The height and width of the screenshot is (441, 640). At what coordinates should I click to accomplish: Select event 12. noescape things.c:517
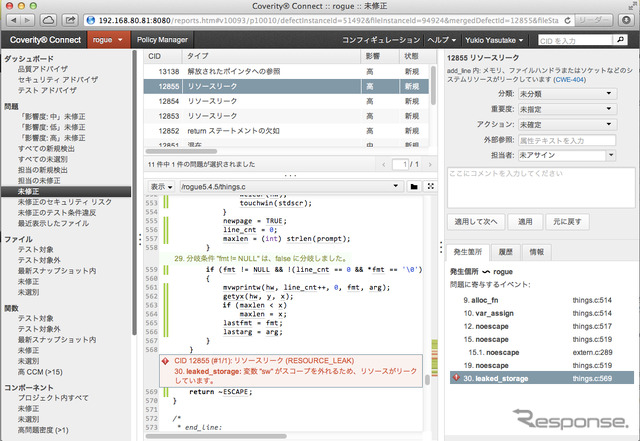pos(541,326)
